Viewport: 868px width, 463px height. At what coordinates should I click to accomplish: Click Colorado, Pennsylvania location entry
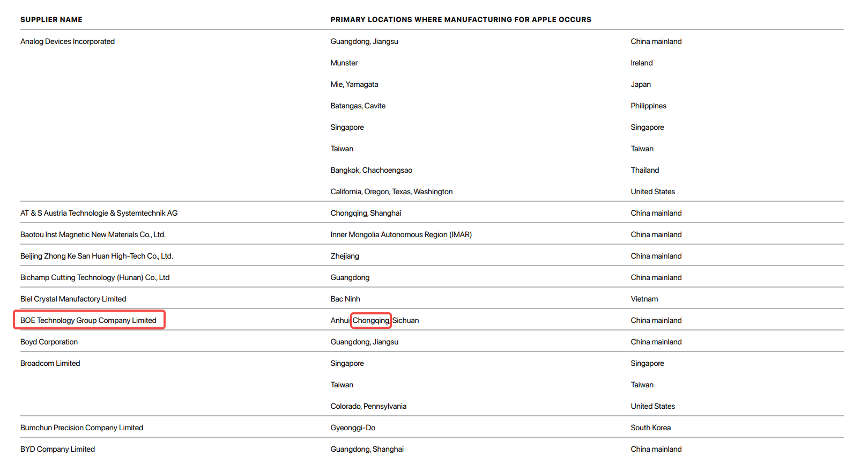click(x=368, y=406)
